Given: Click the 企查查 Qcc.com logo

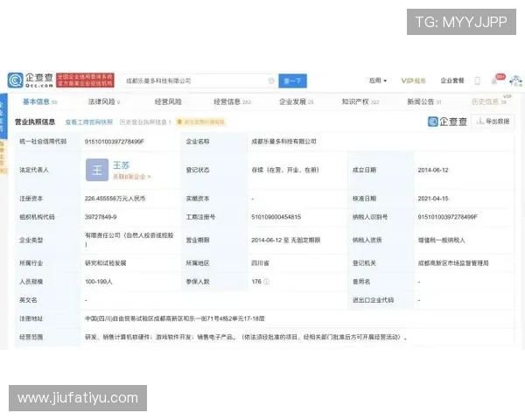Looking at the screenshot, I should pos(31,80).
